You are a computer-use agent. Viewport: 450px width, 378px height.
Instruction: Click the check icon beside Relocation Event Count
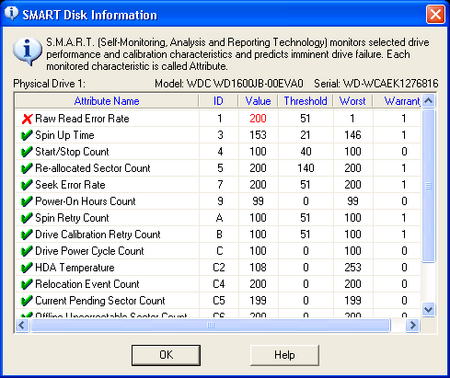[x=27, y=284]
